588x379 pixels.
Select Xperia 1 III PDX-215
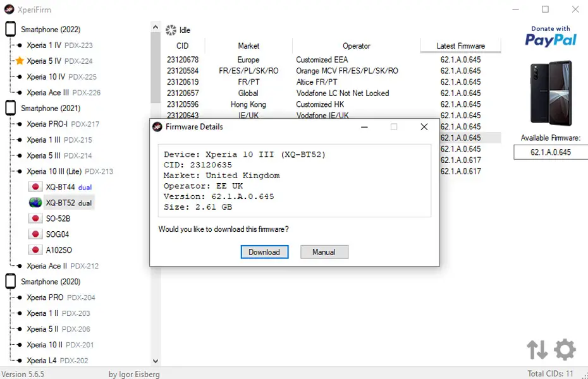[x=59, y=140]
